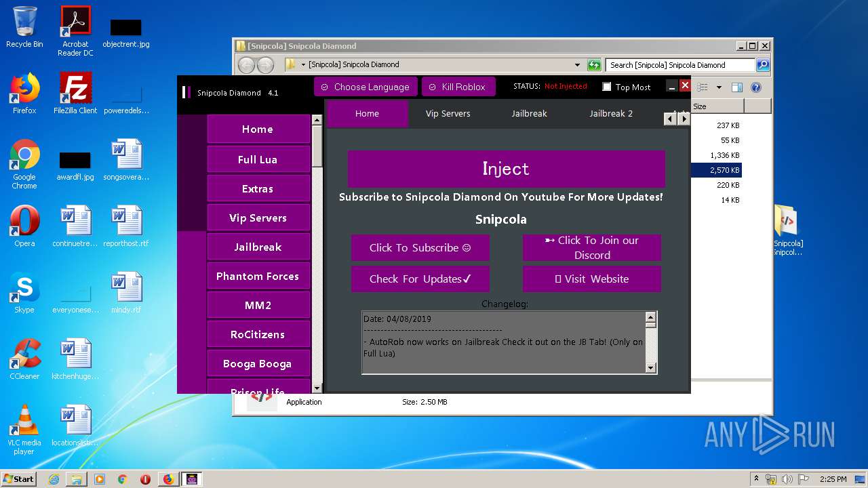Select reporthost.rtf desktop file
This screenshot has height=488, width=868.
[x=126, y=226]
